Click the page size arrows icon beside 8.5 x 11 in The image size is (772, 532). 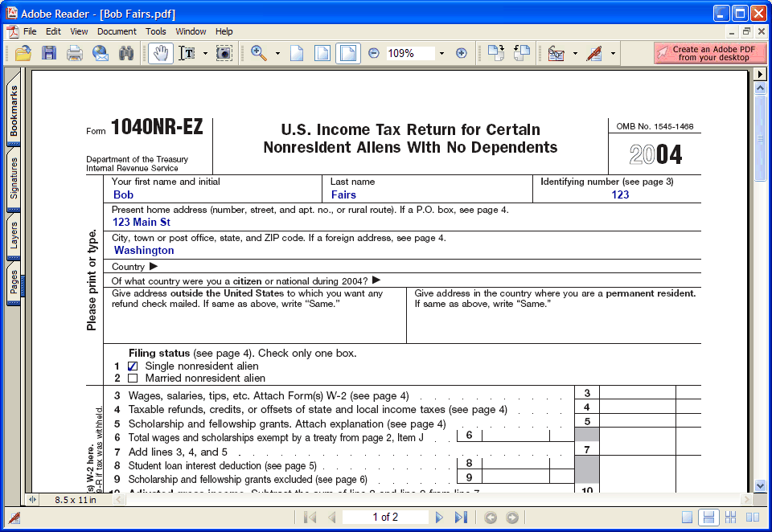(x=32, y=500)
